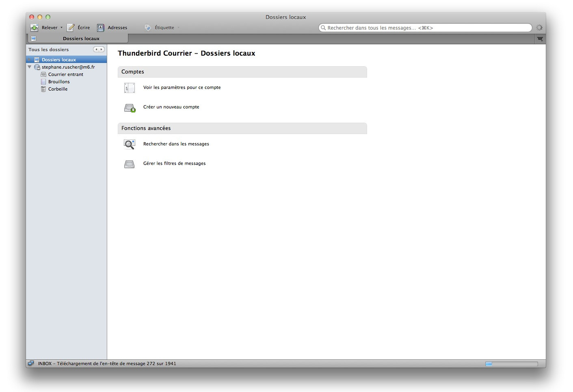
Task: Click Voir les paramètres pour ce compte
Action: click(182, 87)
